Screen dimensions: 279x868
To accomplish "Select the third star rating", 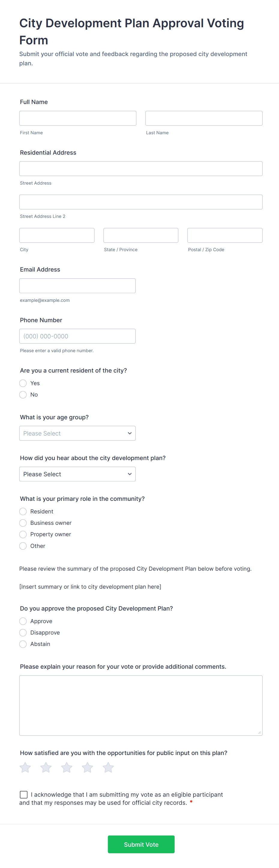I will 67,767.
